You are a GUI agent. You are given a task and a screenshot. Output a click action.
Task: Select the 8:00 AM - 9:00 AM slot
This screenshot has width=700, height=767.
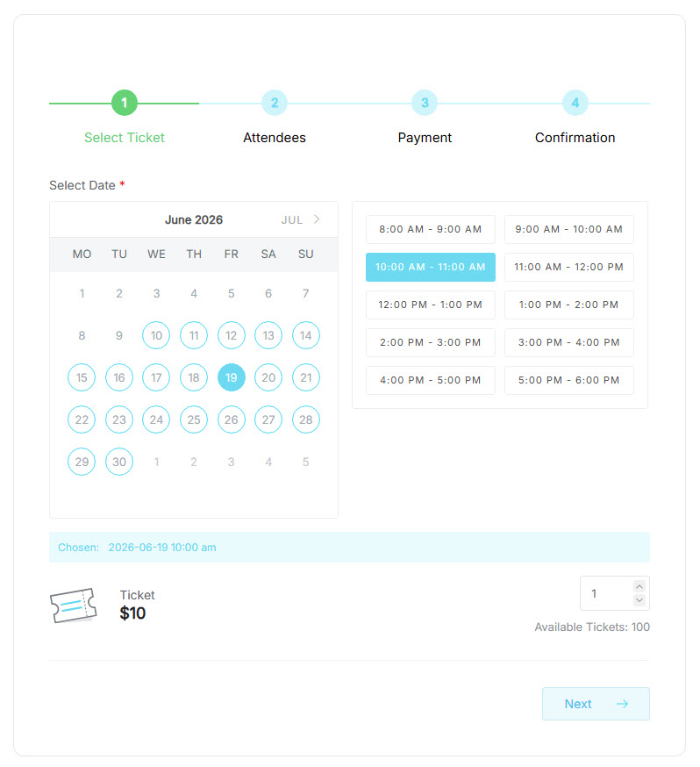[430, 229]
